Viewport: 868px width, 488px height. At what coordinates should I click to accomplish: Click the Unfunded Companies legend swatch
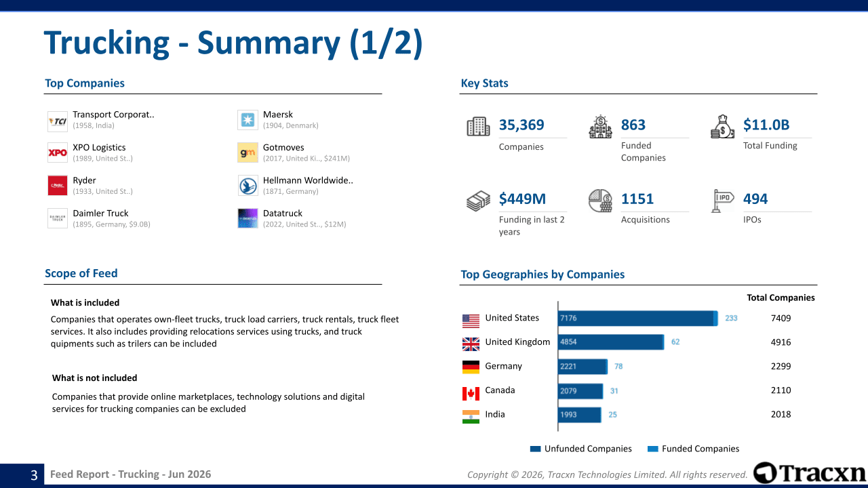click(x=535, y=449)
